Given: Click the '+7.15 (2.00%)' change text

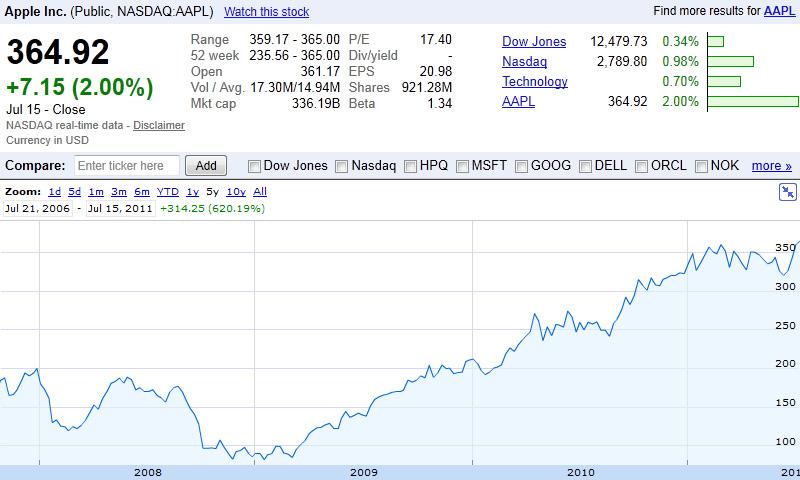Looking at the screenshot, I should tap(80, 87).
